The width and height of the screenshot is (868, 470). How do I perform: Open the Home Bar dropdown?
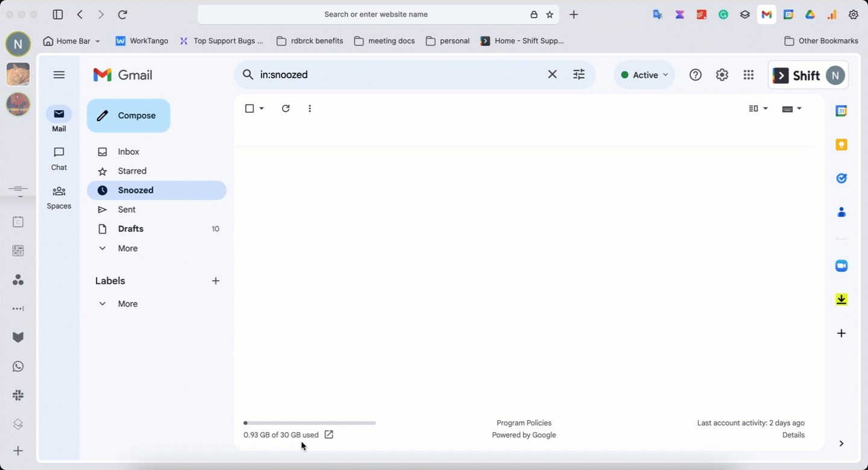(x=72, y=41)
